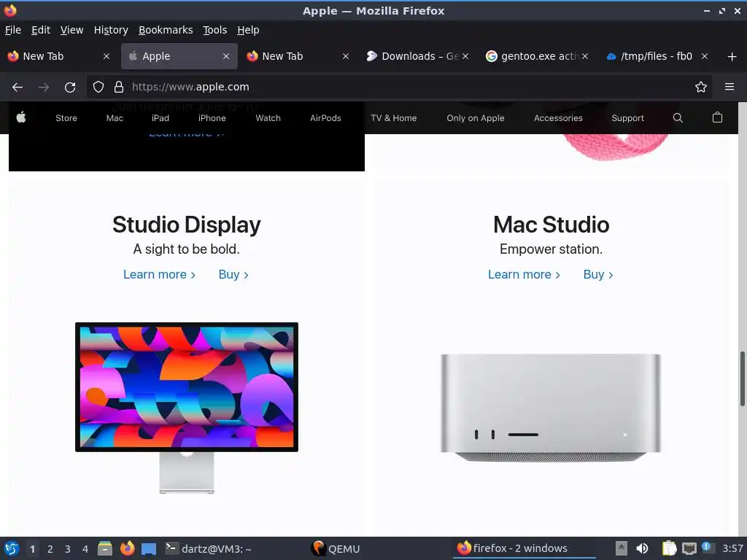
Task: Open the View menu
Action: (72, 30)
